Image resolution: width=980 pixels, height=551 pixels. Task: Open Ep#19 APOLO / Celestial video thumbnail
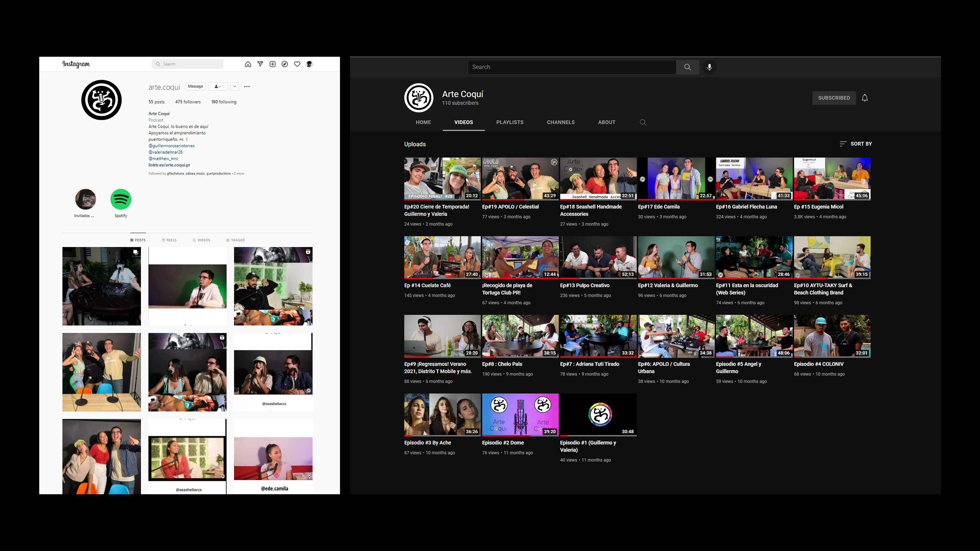520,179
